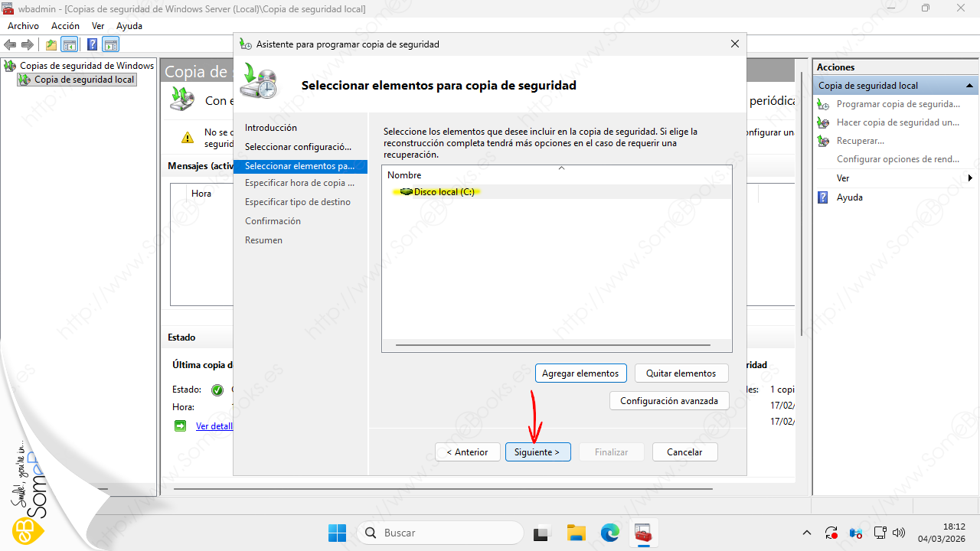The image size is (980, 551).
Task: Click the Siguiente button
Action: point(537,452)
